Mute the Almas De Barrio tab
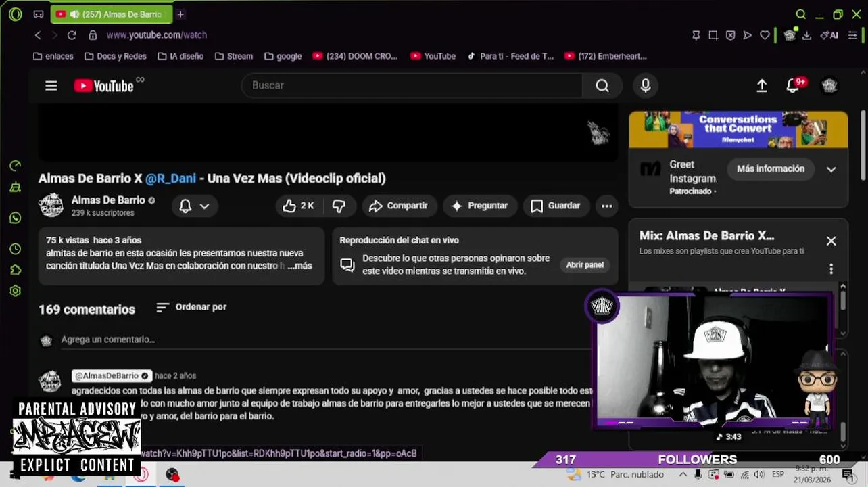The image size is (868, 487). tap(74, 14)
